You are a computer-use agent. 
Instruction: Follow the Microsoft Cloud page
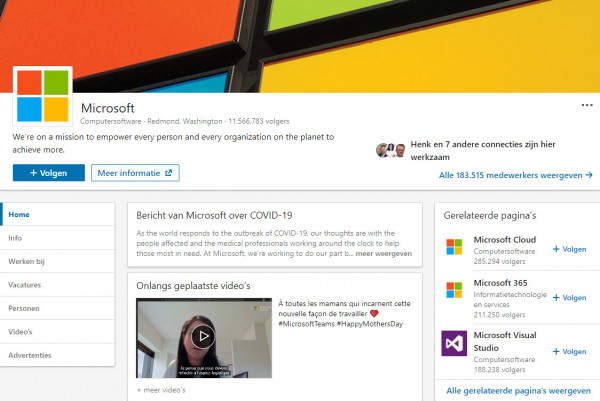pos(569,249)
